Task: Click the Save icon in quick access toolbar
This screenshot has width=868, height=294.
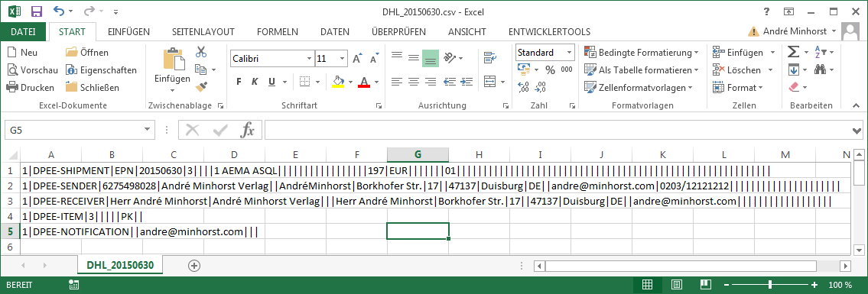Action: pyautogui.click(x=37, y=11)
